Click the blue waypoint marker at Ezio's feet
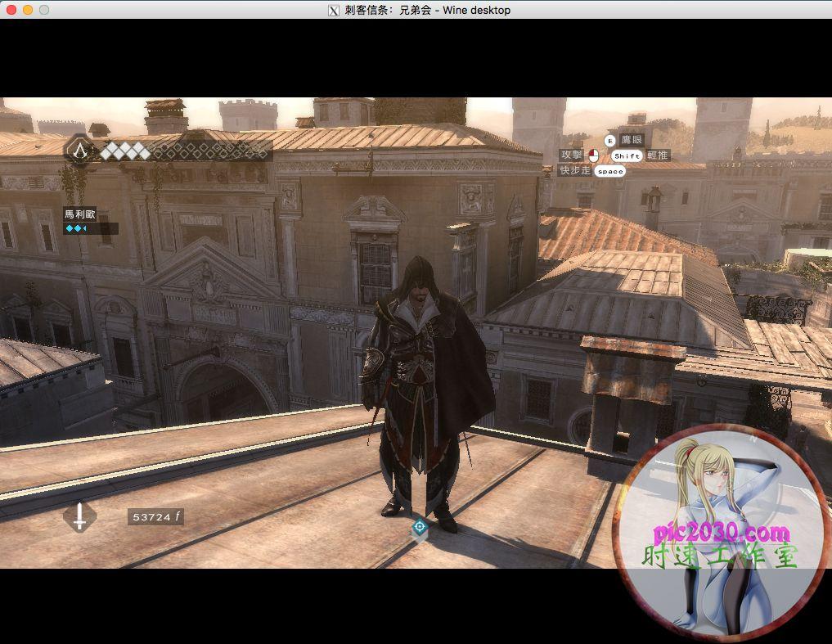This screenshot has width=832, height=644. click(x=420, y=528)
